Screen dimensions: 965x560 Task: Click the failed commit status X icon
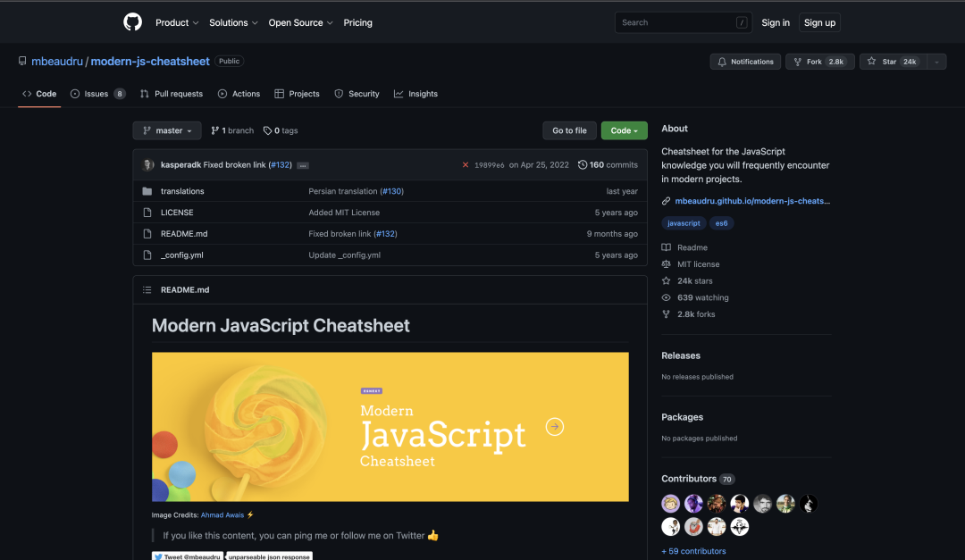coord(465,165)
